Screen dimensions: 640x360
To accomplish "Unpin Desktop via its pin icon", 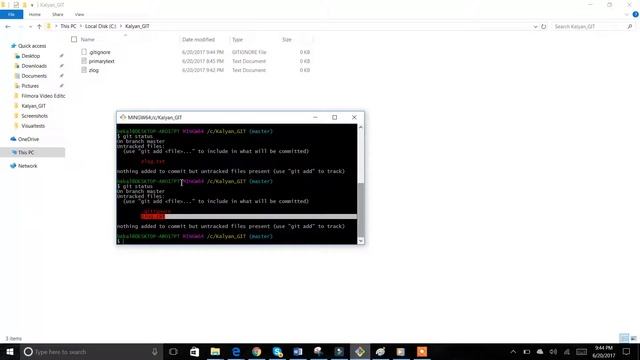I will click(61, 56).
